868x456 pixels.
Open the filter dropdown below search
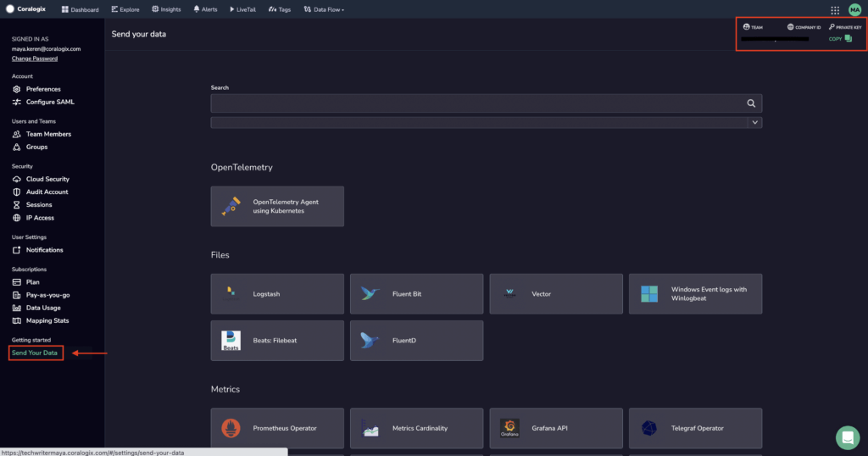tap(486, 122)
